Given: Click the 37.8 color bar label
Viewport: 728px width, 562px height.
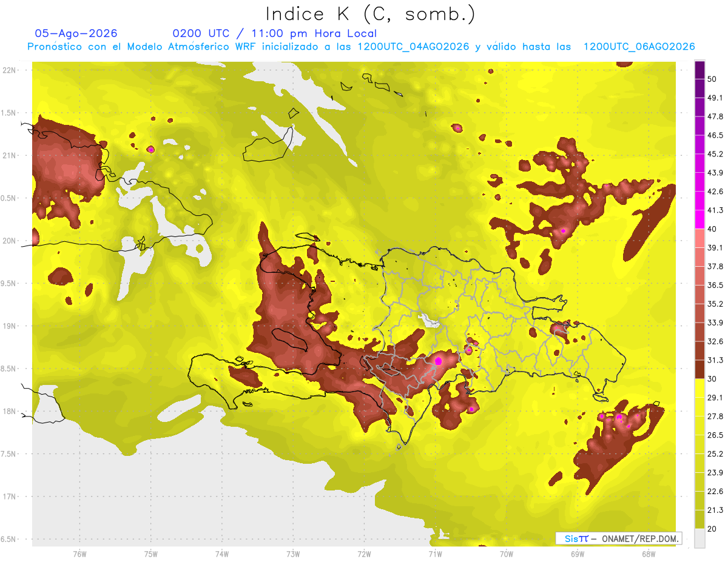Looking at the screenshot, I should click(715, 266).
